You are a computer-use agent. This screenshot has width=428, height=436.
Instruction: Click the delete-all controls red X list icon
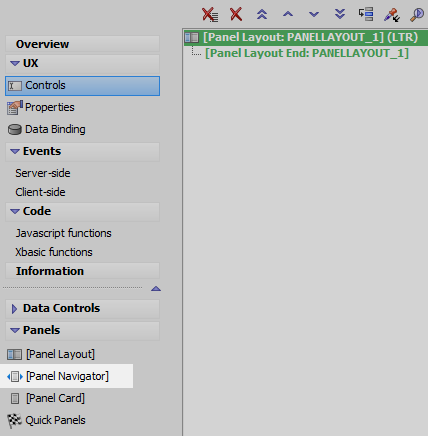pos(210,15)
